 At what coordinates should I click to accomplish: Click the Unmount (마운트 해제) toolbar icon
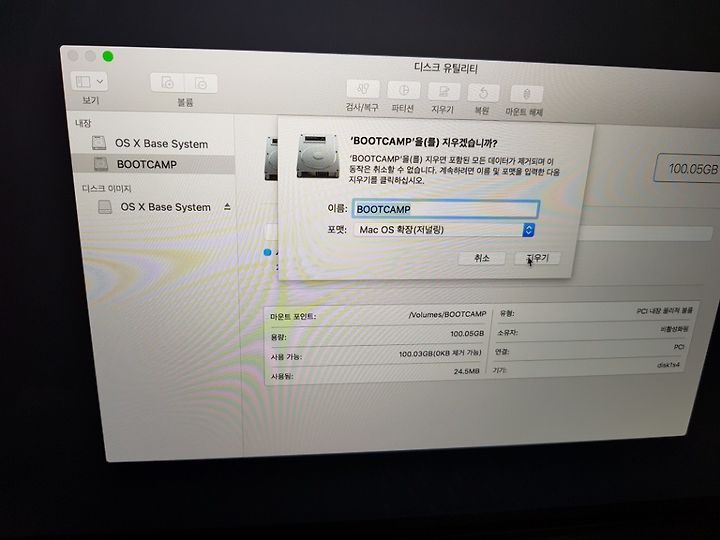pyautogui.click(x=526, y=94)
